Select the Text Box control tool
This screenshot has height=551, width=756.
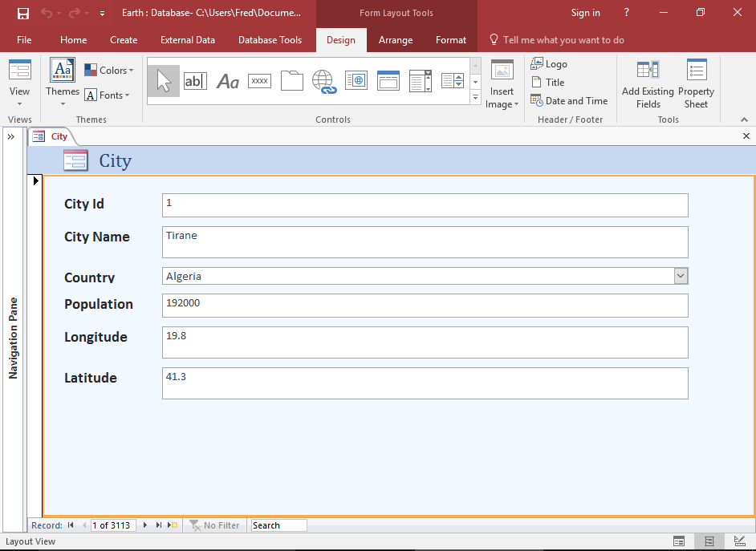[x=195, y=80]
